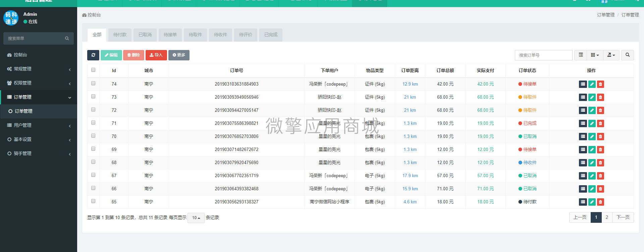Edit order 72 with pencil icon
The width and height of the screenshot is (644, 252).
coord(592,110)
